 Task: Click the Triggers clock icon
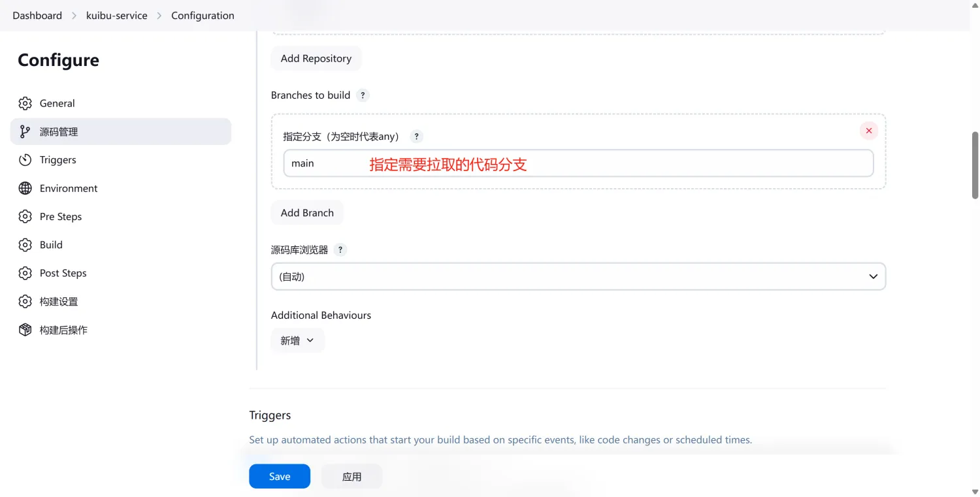(x=25, y=160)
